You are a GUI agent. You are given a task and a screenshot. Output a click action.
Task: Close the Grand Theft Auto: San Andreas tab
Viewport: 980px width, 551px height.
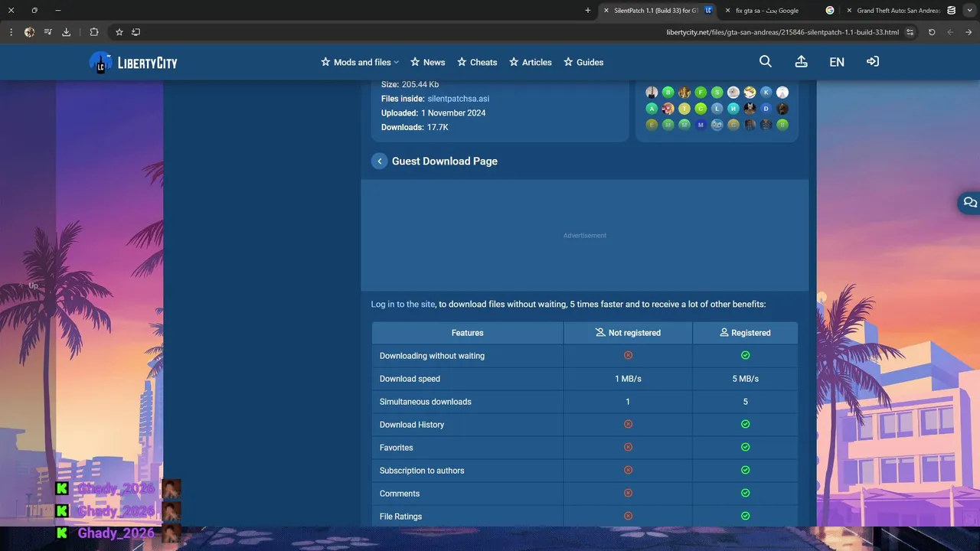(848, 11)
